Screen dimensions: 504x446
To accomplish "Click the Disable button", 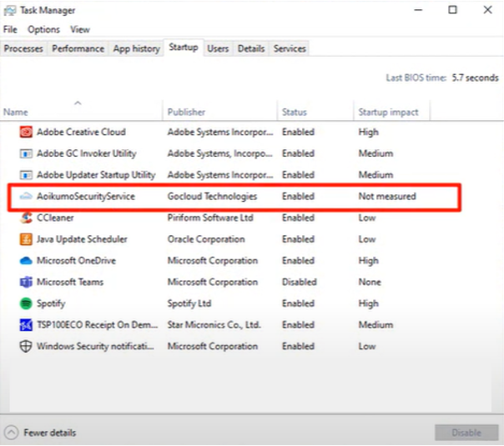I will [466, 433].
